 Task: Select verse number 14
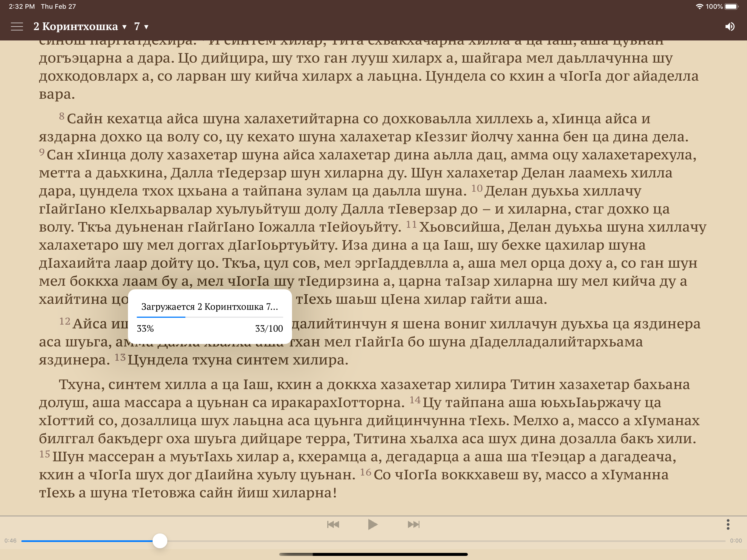click(415, 400)
